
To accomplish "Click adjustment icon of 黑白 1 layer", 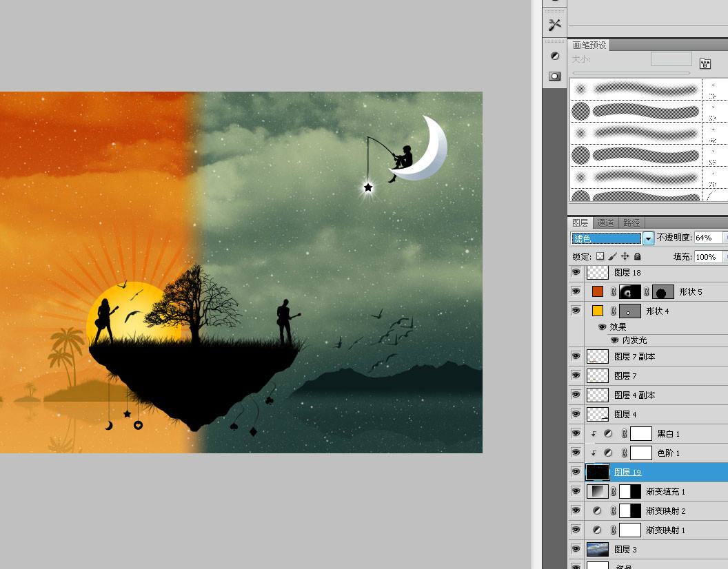I will coord(608,433).
